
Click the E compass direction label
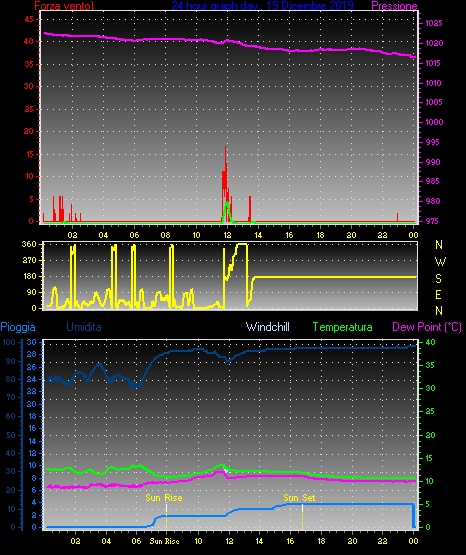pos(438,294)
